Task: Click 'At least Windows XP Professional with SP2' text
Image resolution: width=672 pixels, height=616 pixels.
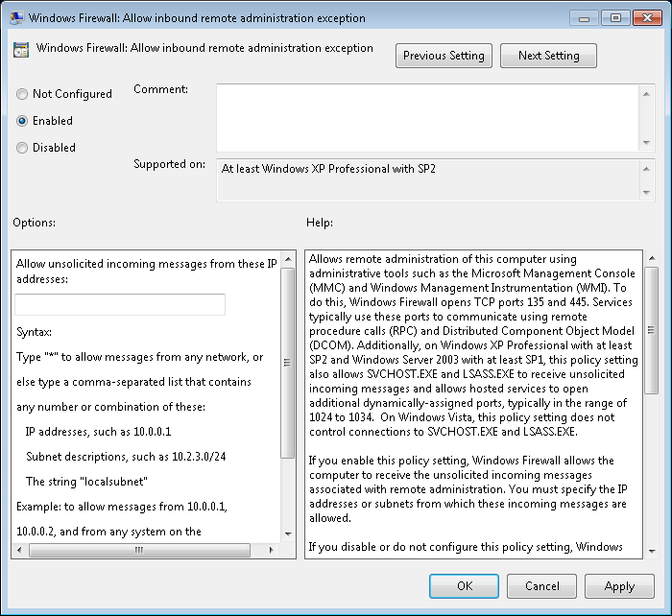Action: click(x=328, y=169)
